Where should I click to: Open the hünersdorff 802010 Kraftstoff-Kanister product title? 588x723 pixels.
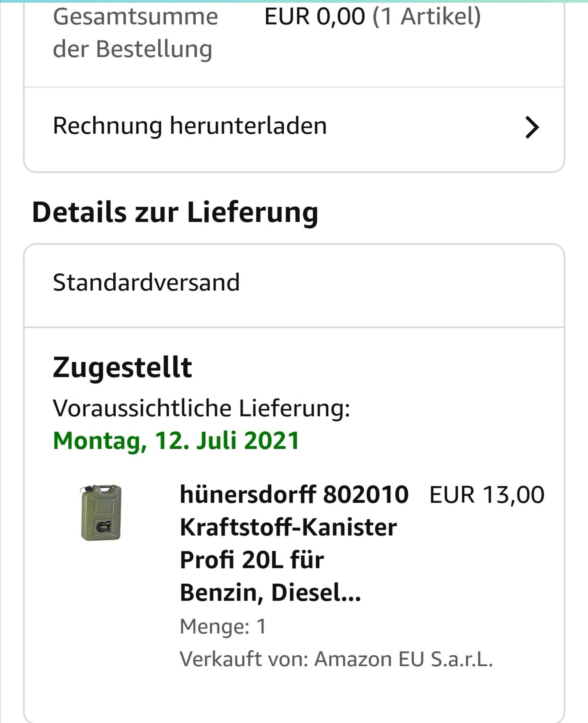(294, 543)
